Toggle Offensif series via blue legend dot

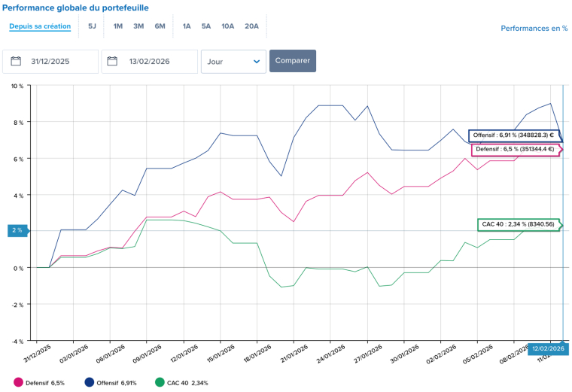coord(90,383)
